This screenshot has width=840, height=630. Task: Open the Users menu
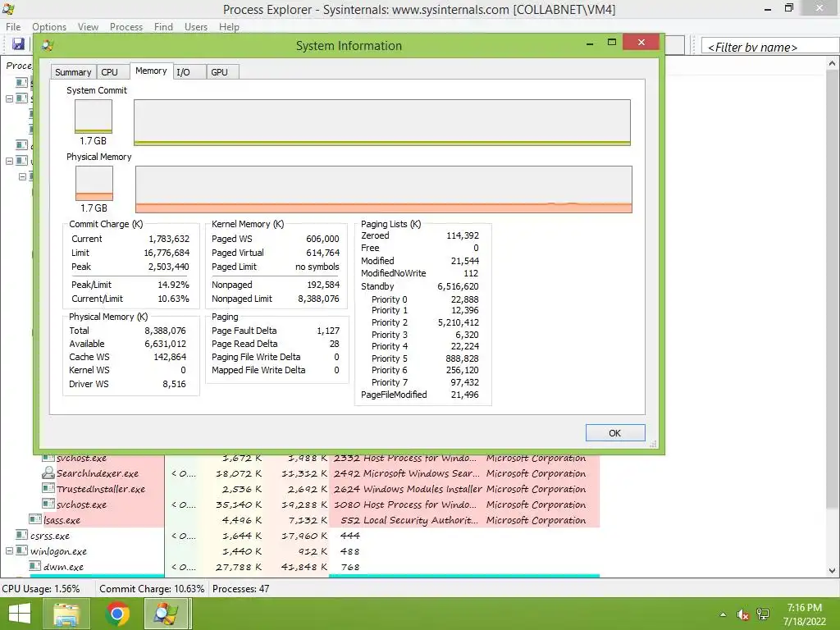point(195,27)
